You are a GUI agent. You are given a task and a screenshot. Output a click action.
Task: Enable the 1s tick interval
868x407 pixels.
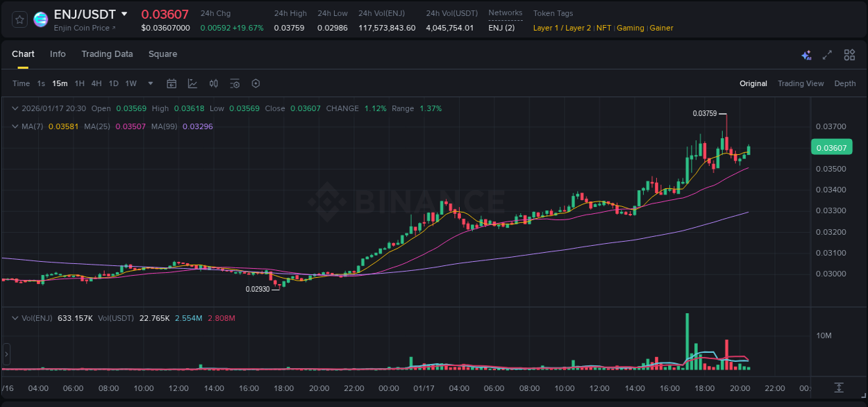tap(40, 83)
